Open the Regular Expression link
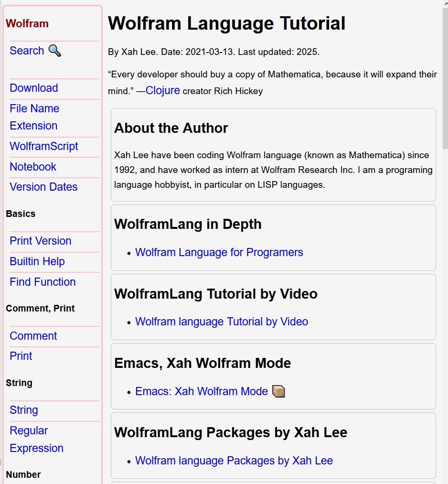448x484 pixels. click(36, 439)
